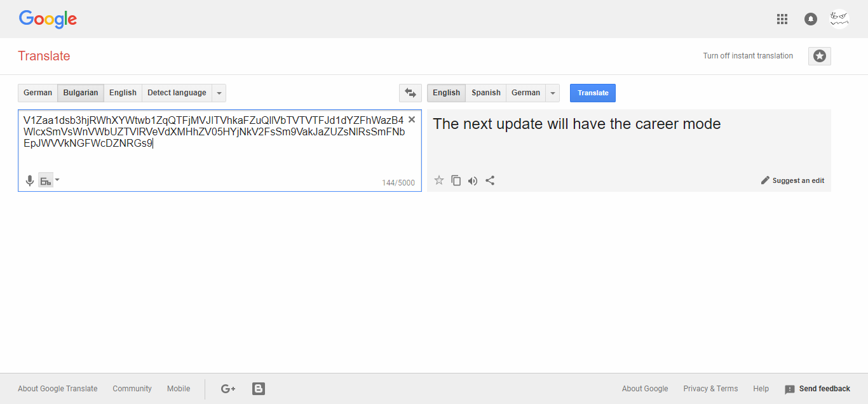
Task: Open Google notifications bell
Action: 811,19
